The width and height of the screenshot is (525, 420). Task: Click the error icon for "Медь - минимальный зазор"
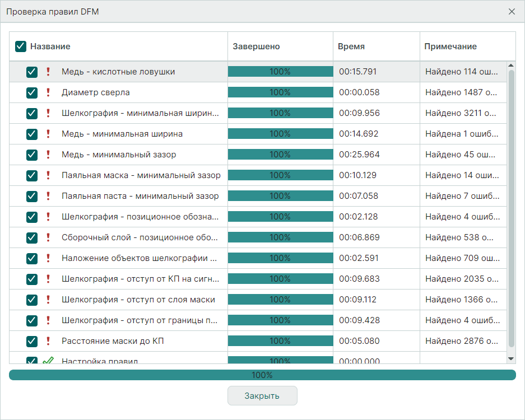tap(48, 155)
